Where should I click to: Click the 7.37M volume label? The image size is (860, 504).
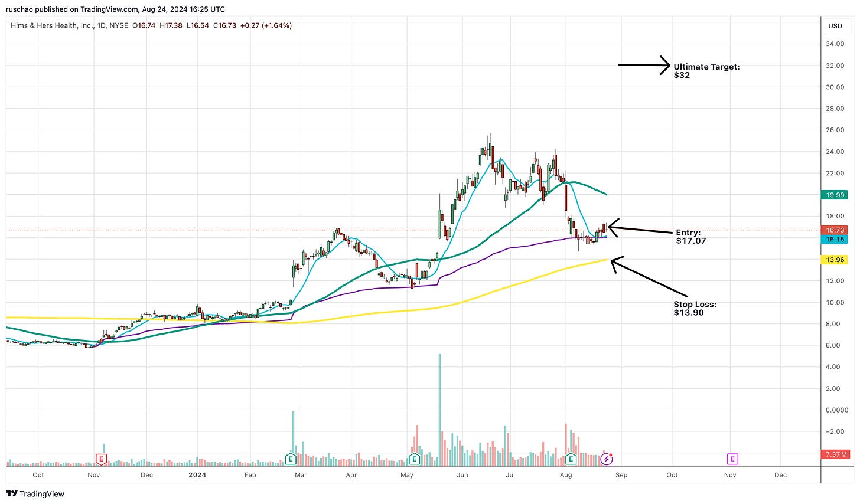click(x=835, y=454)
